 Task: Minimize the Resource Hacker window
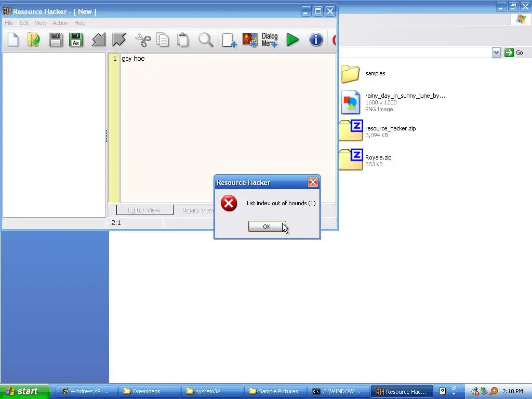tap(305, 11)
